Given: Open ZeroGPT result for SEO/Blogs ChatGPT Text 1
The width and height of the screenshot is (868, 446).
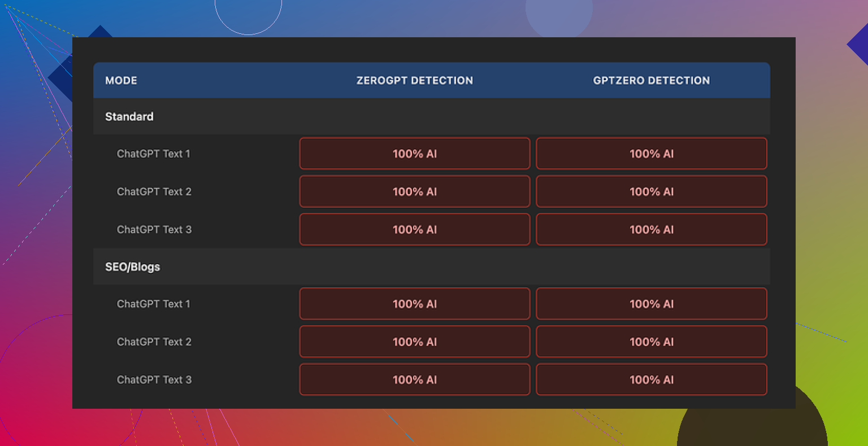Looking at the screenshot, I should pos(414,304).
